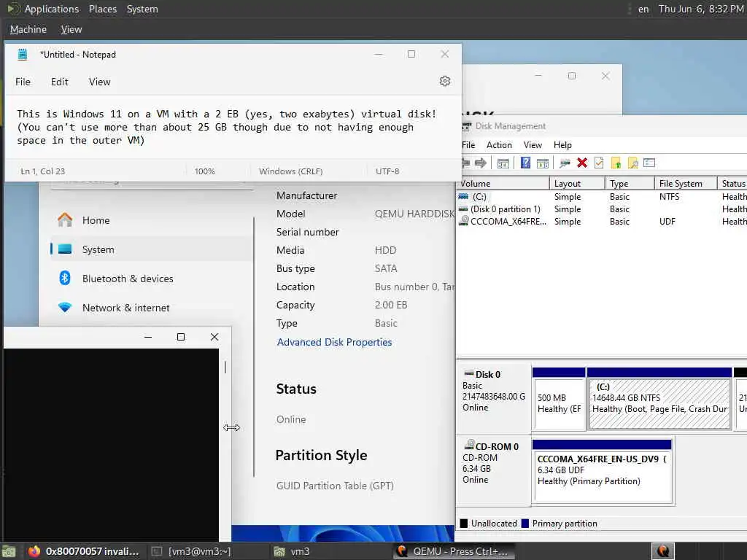This screenshot has height=560, width=747.
Task: Click the clock showing Thu Jun 6, 8:32 PM
Action: tap(701, 9)
